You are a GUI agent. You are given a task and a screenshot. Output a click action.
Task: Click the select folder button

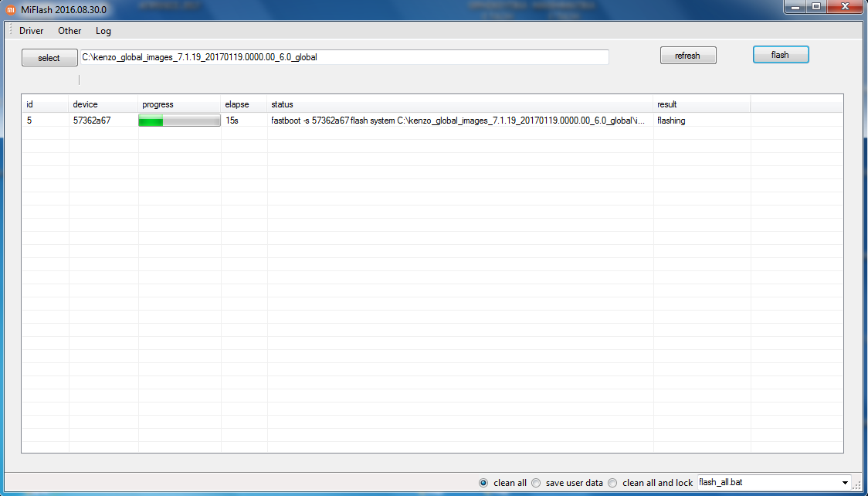(49, 58)
